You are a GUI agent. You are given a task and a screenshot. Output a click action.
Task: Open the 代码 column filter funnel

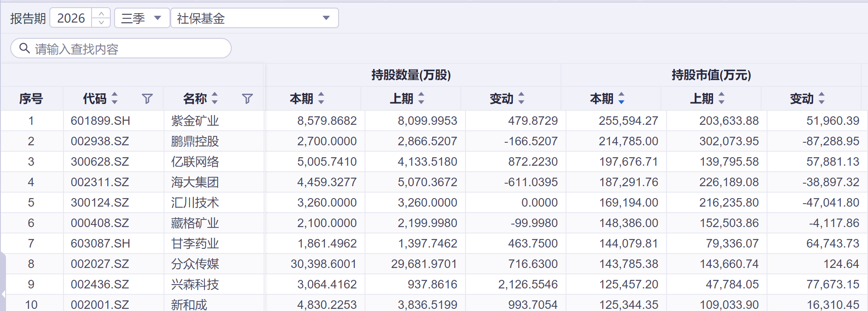[x=147, y=99]
